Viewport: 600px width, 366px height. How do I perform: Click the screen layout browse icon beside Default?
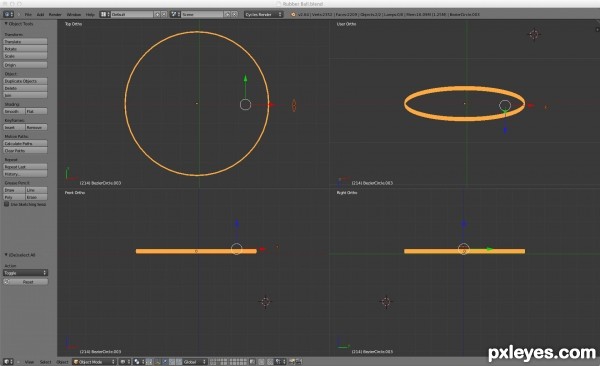tap(104, 14)
